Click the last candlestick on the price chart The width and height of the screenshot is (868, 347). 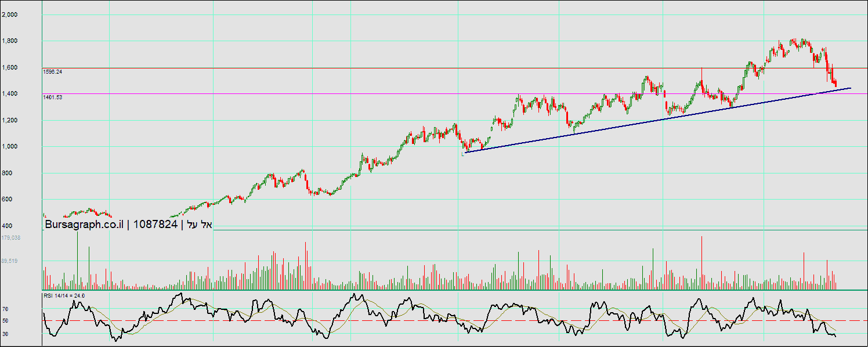pos(836,85)
